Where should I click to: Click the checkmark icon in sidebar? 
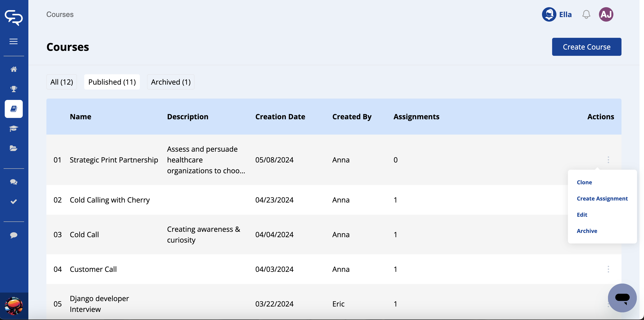14,202
